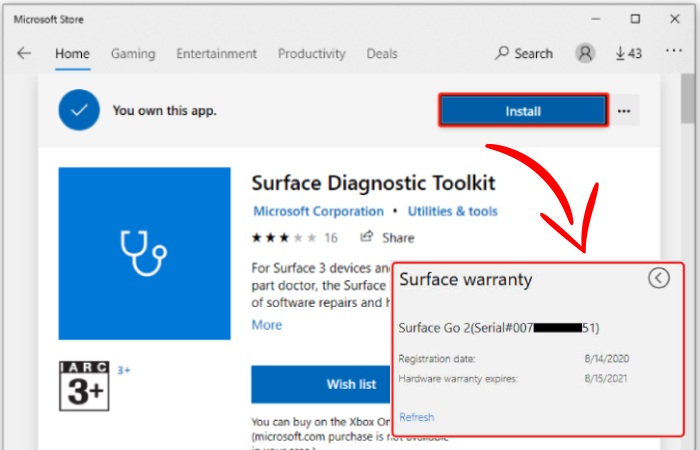The height and width of the screenshot is (450, 700).
Task: Click the Surface warranty heading
Action: 466,279
